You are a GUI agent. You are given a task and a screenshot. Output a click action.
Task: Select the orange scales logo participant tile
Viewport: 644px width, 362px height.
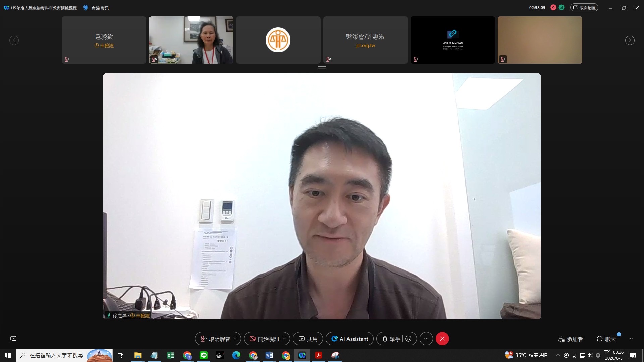tap(278, 40)
